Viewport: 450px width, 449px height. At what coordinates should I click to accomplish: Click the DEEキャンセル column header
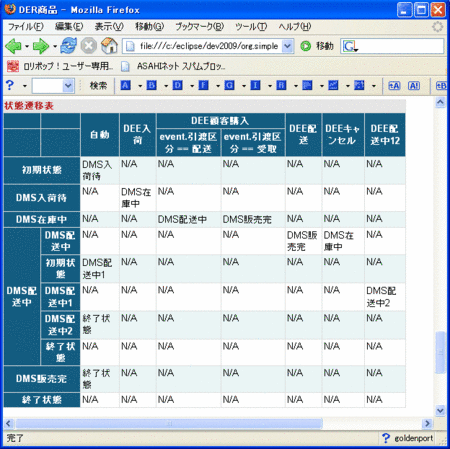pyautogui.click(x=343, y=135)
